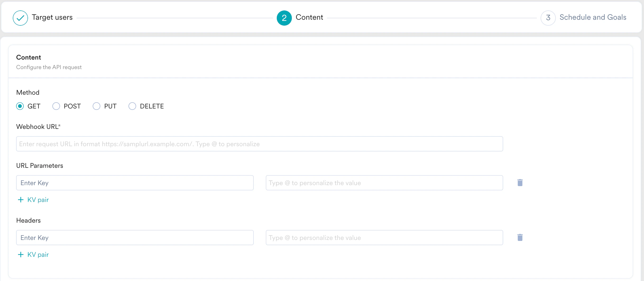Click the step 3 circle indicator
This screenshot has height=281, width=644.
pos(548,18)
